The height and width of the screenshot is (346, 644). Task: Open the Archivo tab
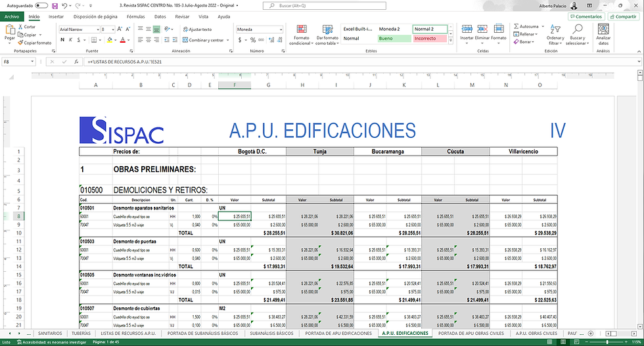(12, 17)
